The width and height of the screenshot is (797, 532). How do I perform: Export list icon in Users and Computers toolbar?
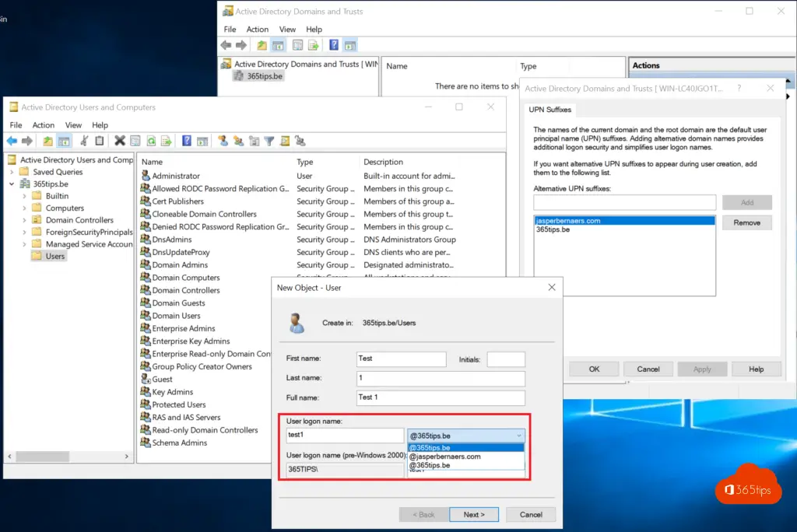click(167, 141)
